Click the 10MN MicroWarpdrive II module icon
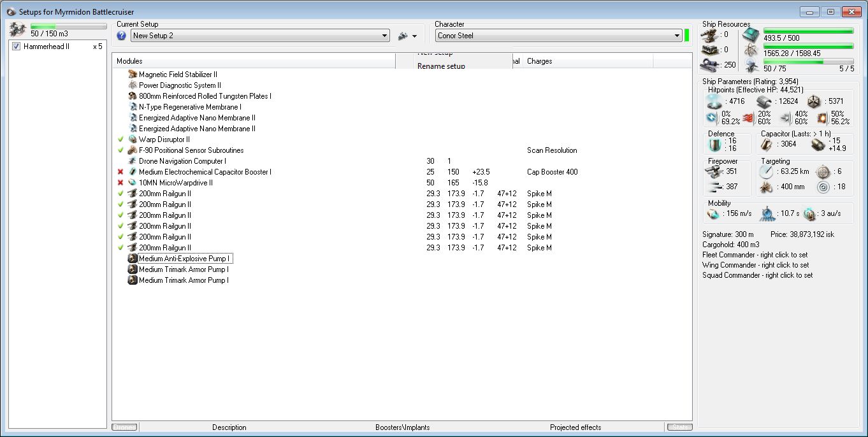The width and height of the screenshot is (868, 437). coord(133,183)
